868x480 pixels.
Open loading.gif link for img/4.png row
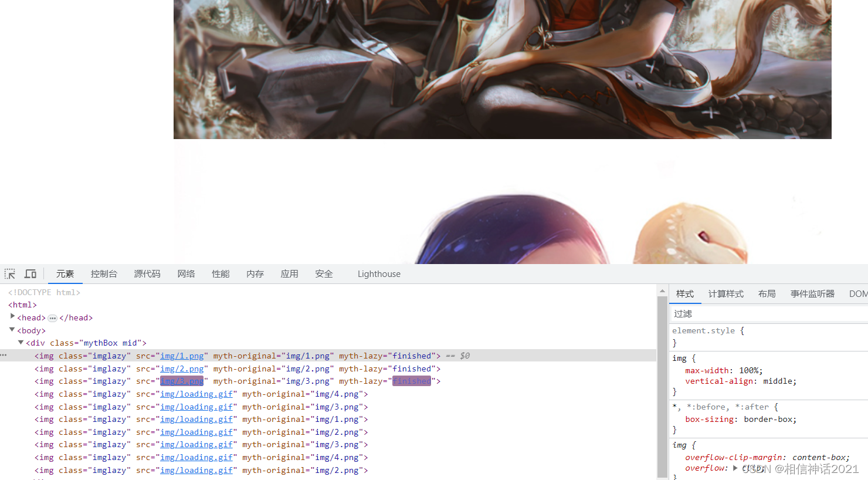coord(196,394)
